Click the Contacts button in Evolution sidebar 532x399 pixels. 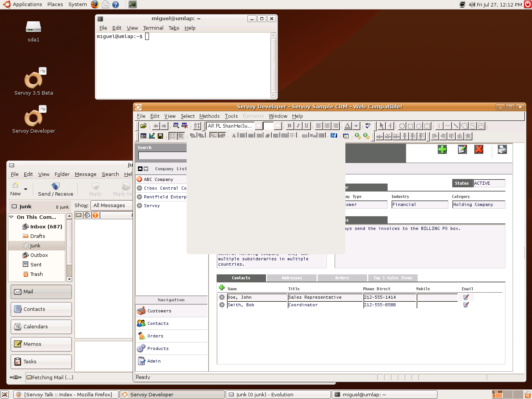point(41,309)
